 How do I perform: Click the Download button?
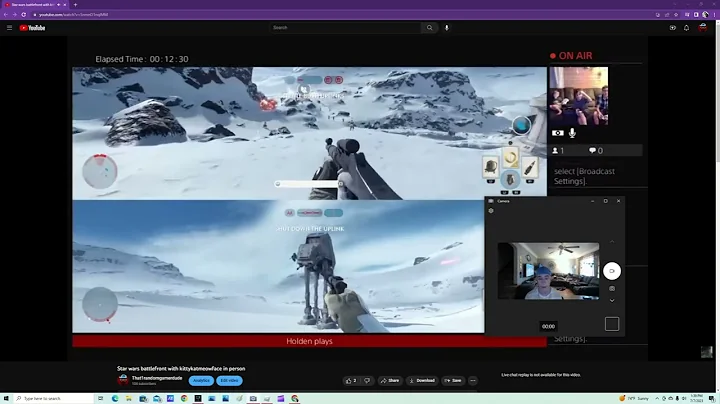point(422,381)
